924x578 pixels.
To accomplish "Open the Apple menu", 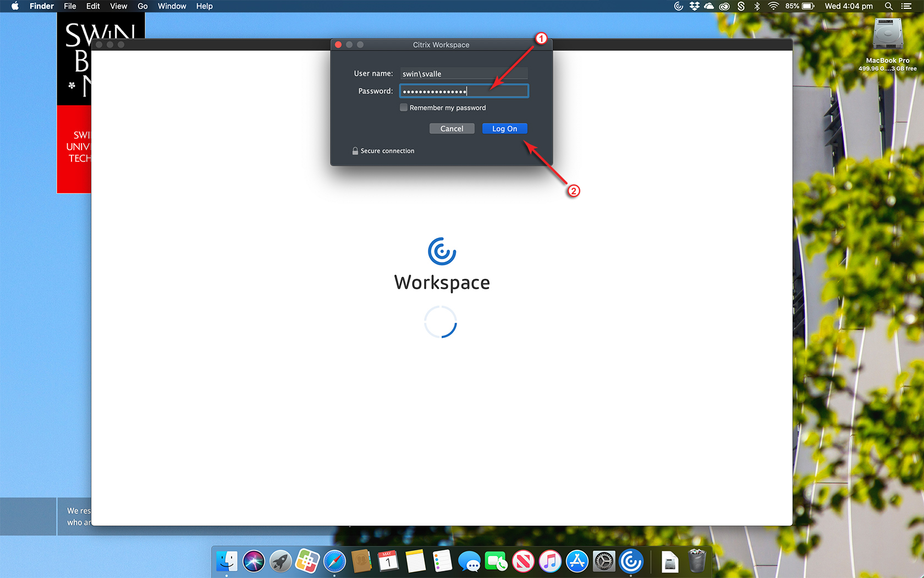I will tap(15, 6).
